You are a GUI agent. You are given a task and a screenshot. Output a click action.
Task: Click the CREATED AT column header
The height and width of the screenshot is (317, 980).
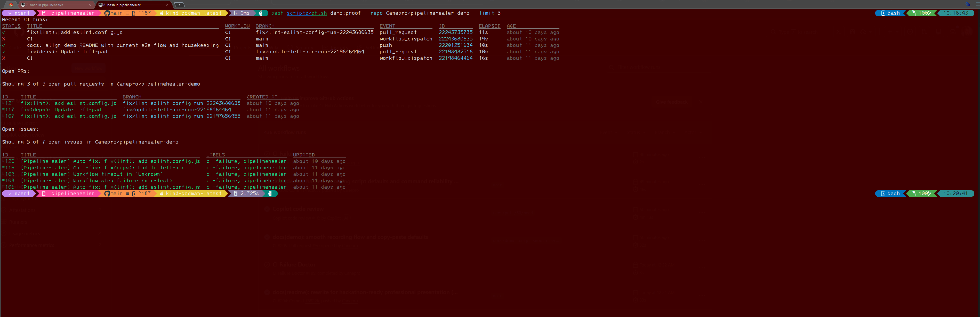[x=262, y=97]
